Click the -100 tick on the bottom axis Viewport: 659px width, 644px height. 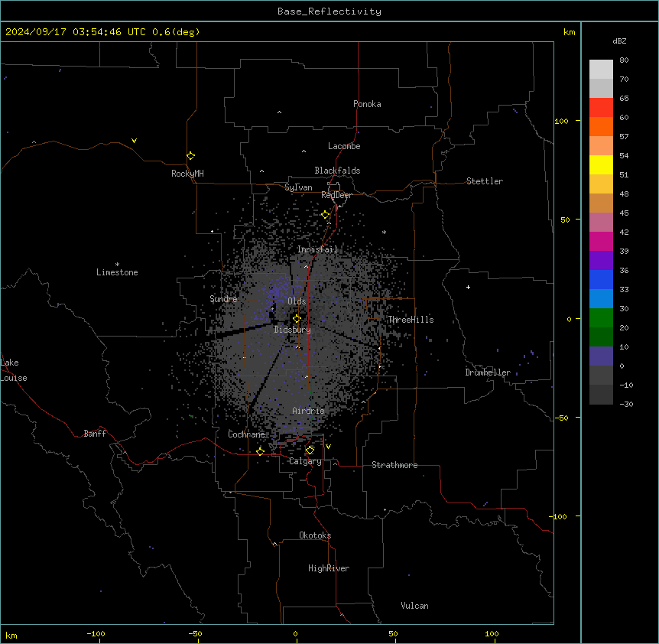tap(96, 634)
